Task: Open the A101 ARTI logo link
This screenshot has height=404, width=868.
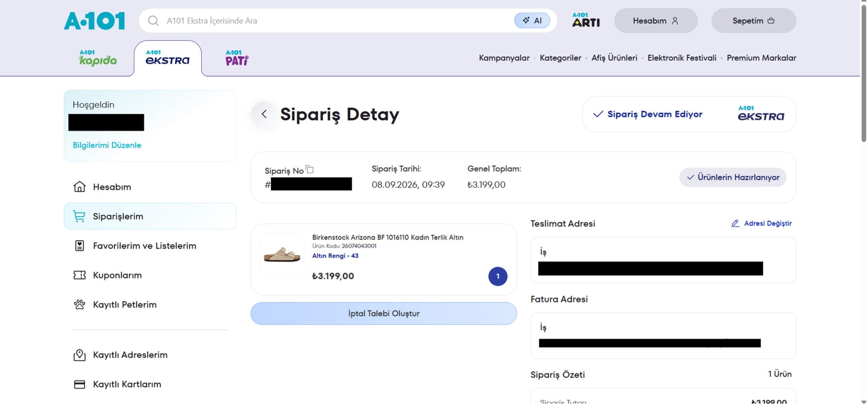Action: (x=586, y=20)
